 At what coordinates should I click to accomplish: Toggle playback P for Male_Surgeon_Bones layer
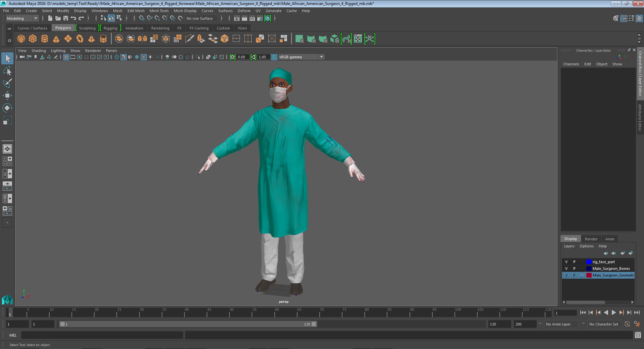point(574,269)
